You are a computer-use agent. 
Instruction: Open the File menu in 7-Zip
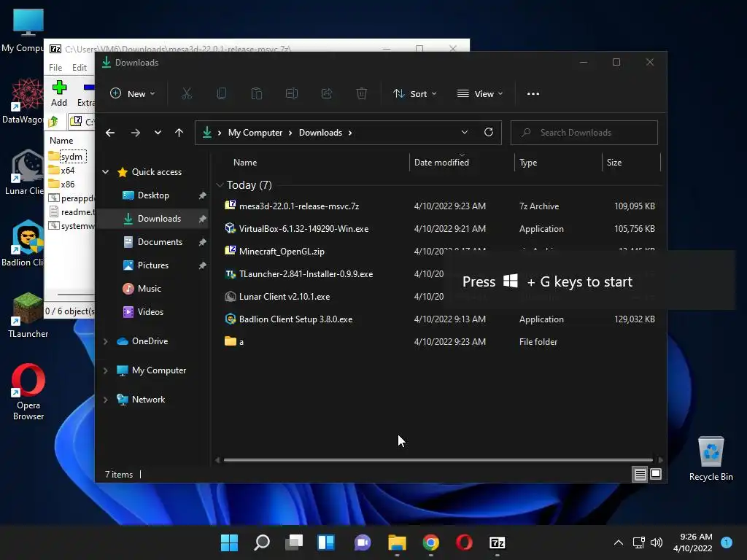[x=55, y=68]
